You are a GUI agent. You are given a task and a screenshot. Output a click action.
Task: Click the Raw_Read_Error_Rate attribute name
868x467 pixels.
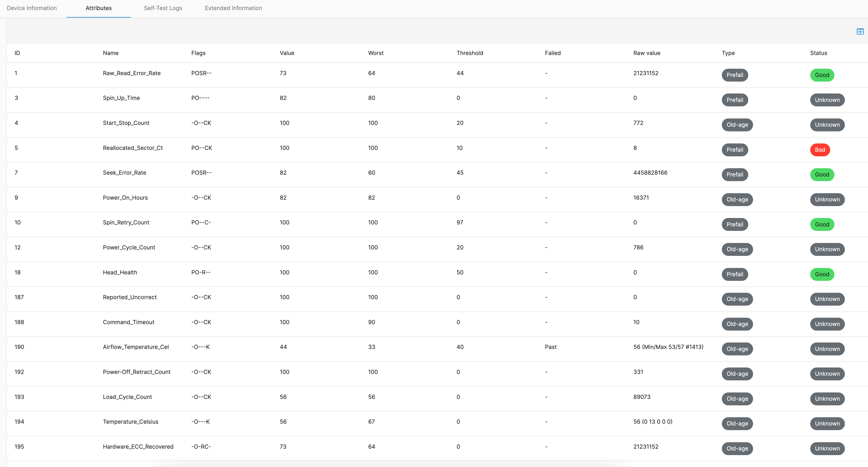(x=132, y=73)
